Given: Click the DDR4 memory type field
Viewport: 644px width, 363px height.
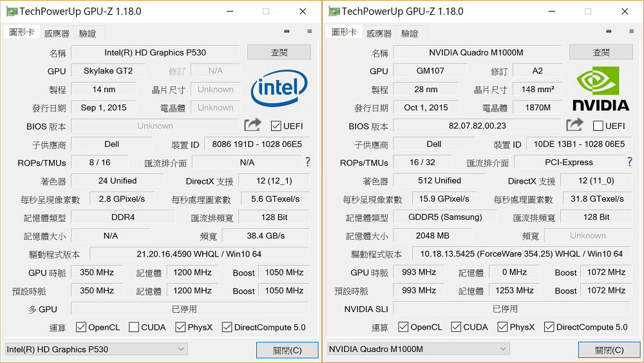Looking at the screenshot, I should point(123,217).
